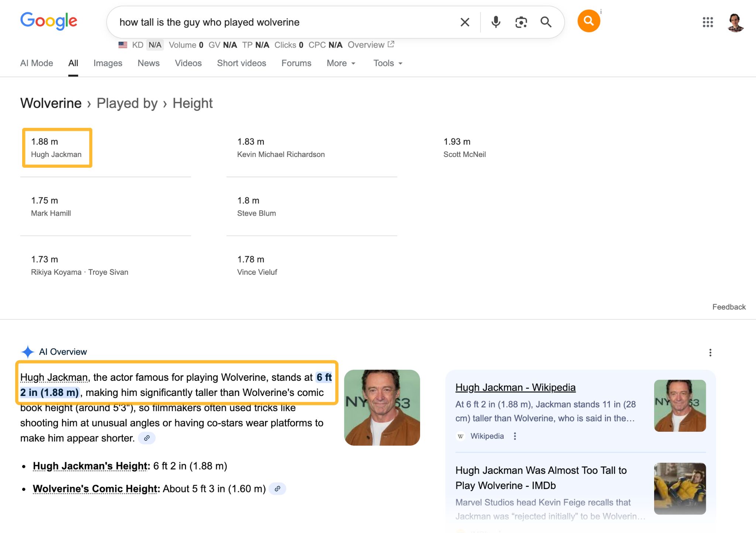This screenshot has width=756, height=533.
Task: Click the Wikipedia favicon in the AI Overview
Action: pos(461,436)
